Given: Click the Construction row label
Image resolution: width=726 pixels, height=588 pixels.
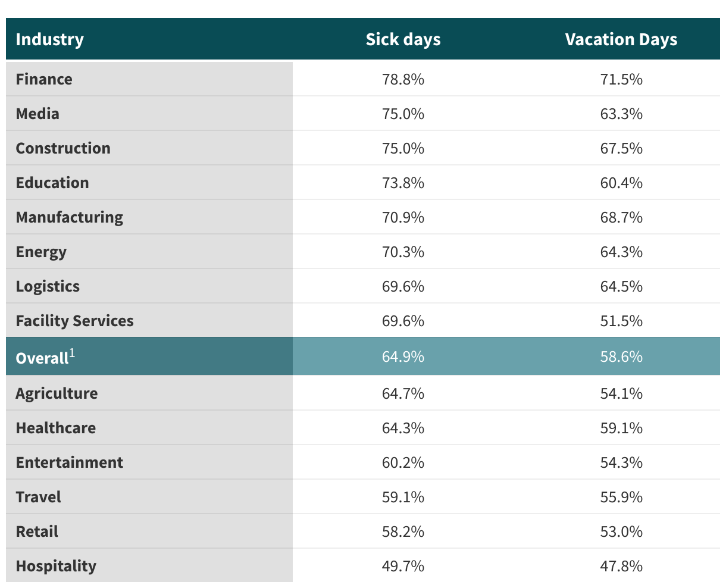Looking at the screenshot, I should (x=63, y=148).
